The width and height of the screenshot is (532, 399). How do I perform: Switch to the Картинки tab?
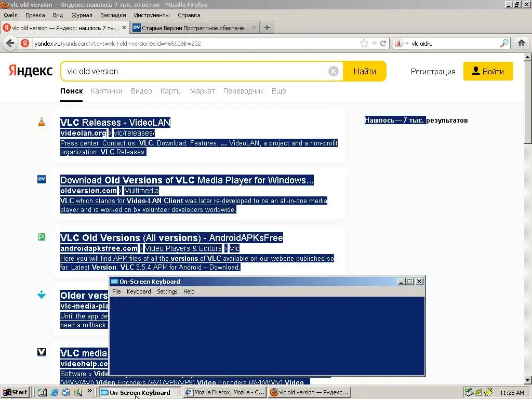coord(107,91)
